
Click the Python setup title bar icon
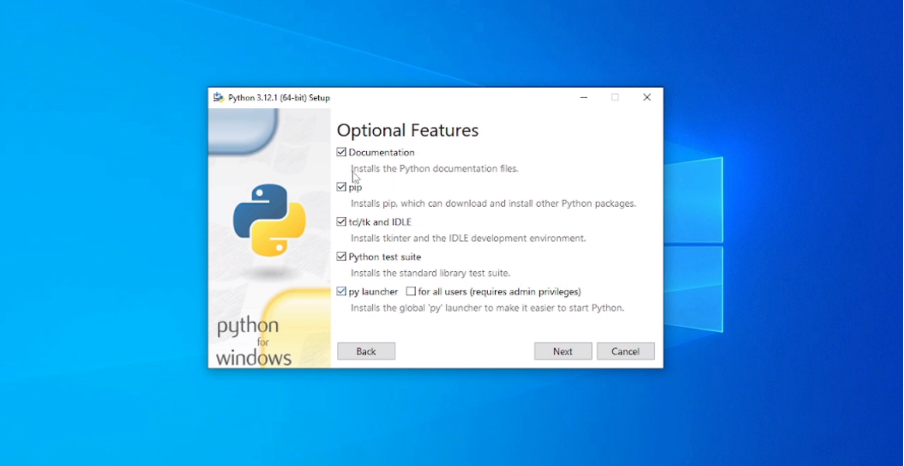tap(219, 97)
